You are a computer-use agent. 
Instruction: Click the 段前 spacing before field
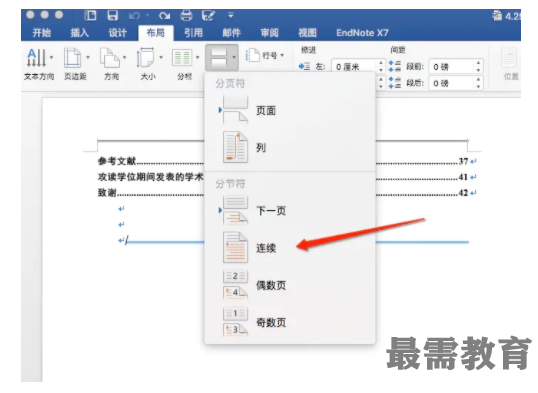(x=452, y=67)
